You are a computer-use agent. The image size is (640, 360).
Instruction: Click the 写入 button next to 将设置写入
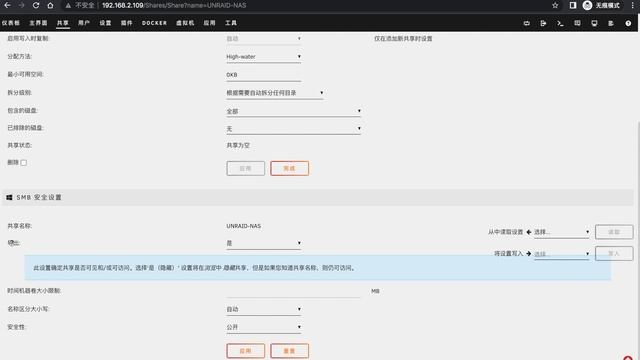[x=614, y=253]
